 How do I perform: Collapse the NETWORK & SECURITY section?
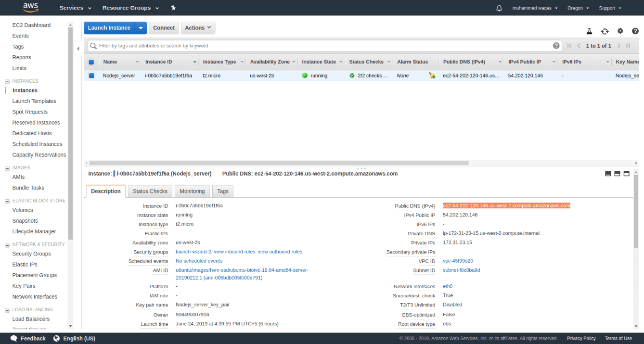pos(7,244)
